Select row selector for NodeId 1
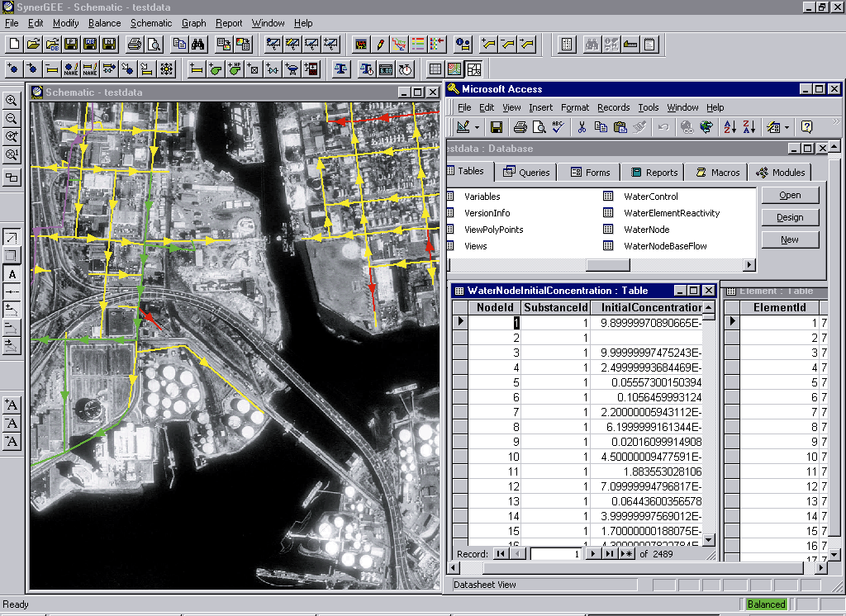 coord(460,323)
